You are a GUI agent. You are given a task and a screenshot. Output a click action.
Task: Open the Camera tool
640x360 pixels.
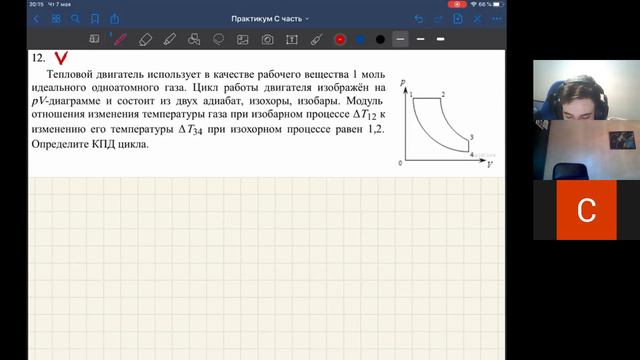coord(267,40)
